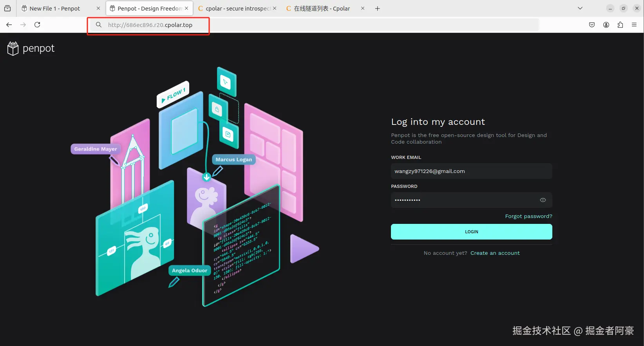644x346 pixels.
Task: Open a new browser tab
Action: [378, 8]
